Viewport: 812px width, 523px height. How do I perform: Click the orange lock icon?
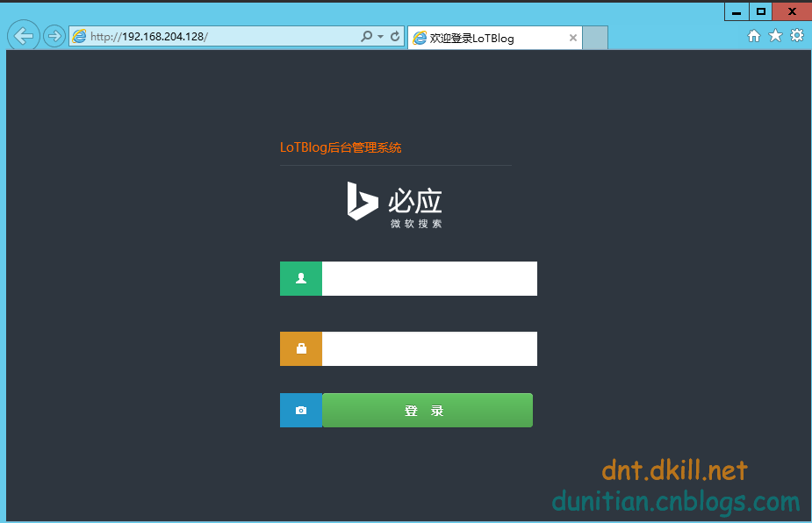[x=301, y=348]
